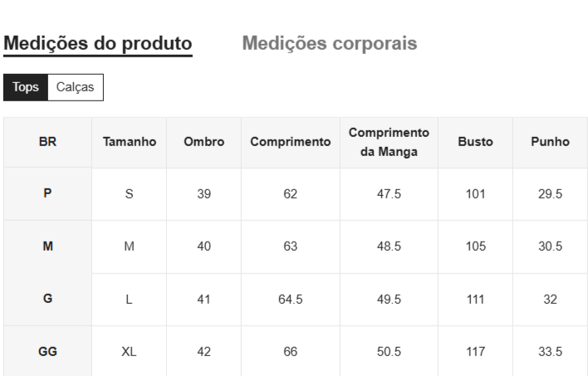Click sleeve length 50.5 cell
The height and width of the screenshot is (376, 588).
(x=389, y=352)
